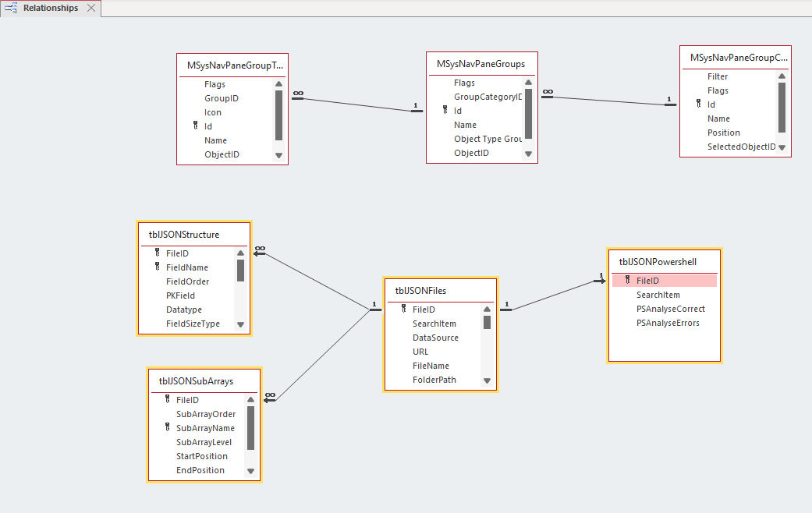
Task: Click scroll down arrow in tblJSONStructure
Action: pos(240,324)
